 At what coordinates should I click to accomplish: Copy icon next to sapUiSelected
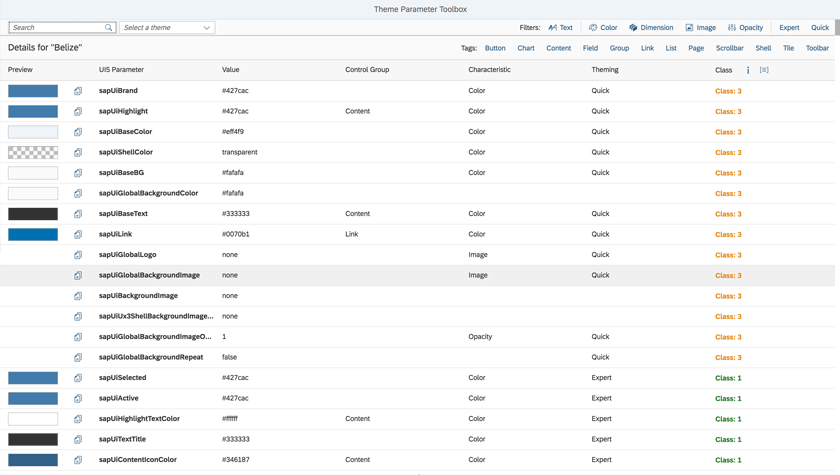[78, 378]
